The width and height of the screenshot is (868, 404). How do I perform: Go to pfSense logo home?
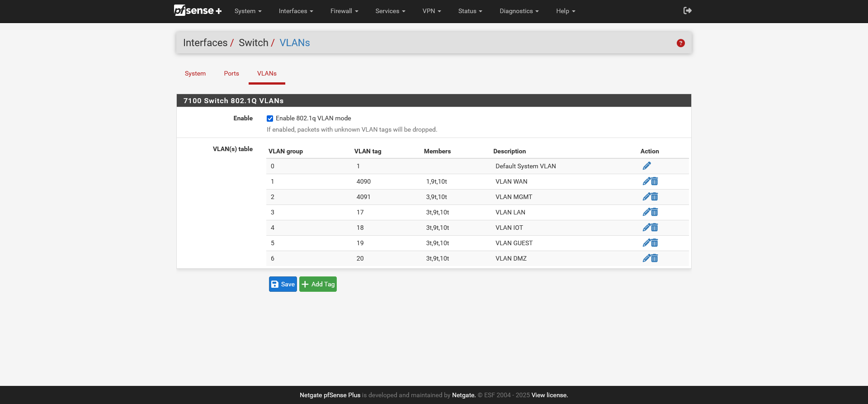click(198, 11)
